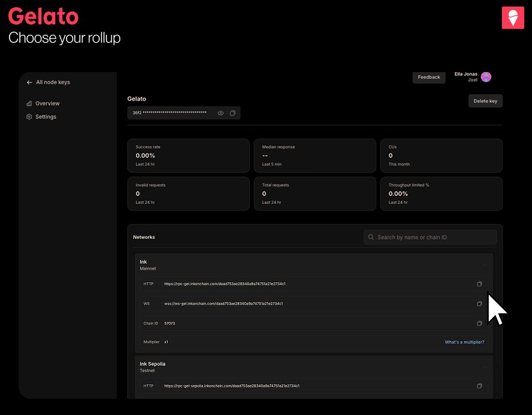This screenshot has height=415, width=532.
Task: Click the Throughput limited % card
Action: [x=441, y=193]
